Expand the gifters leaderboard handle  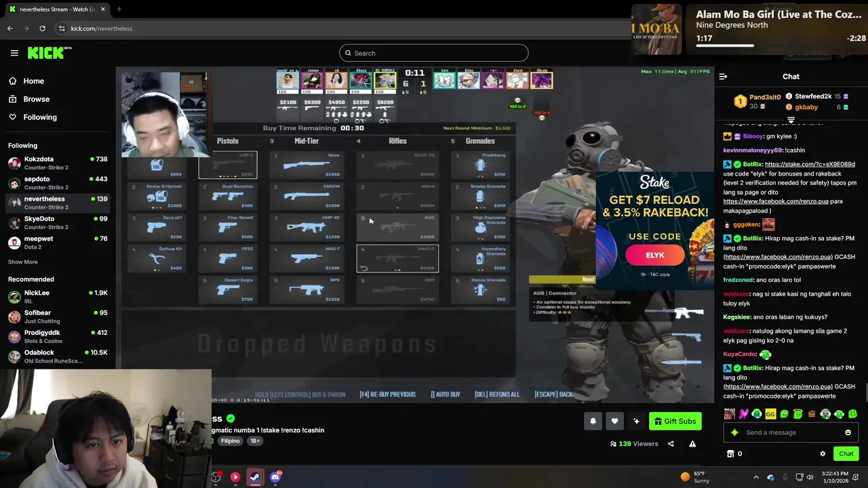coord(791,120)
